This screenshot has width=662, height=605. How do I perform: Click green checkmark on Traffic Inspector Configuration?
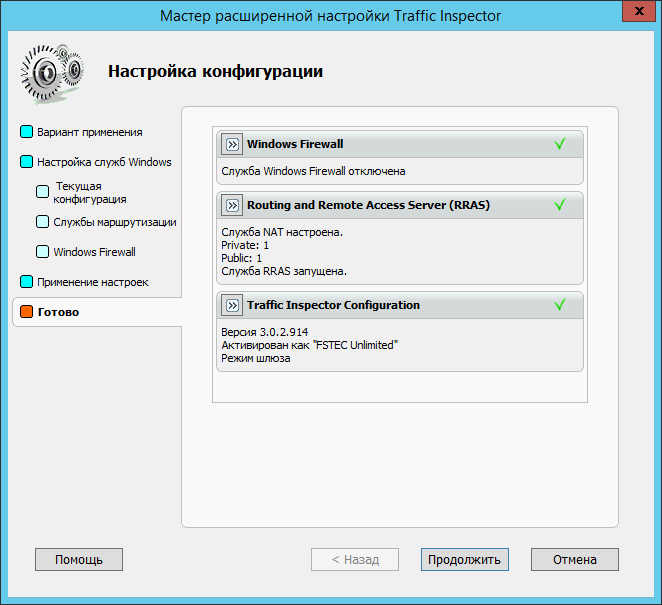point(560,304)
